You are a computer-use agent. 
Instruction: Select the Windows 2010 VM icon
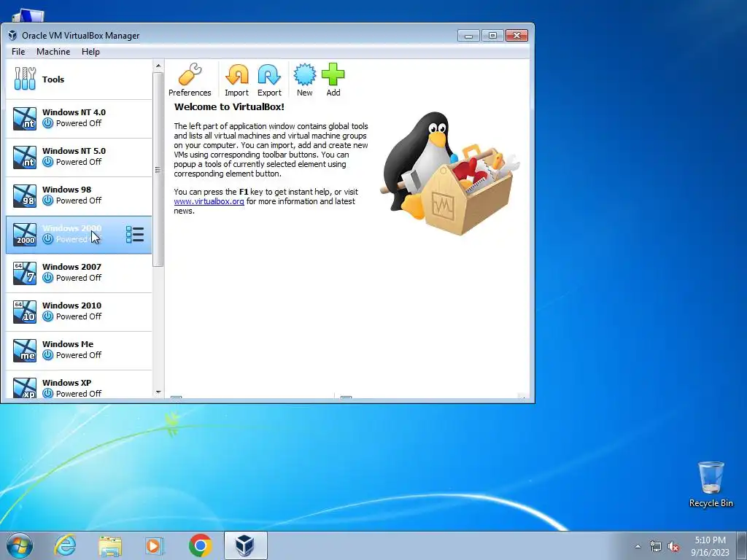point(24,311)
